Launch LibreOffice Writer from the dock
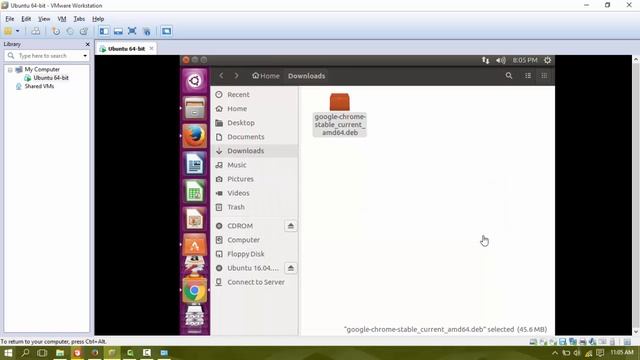Image resolution: width=640 pixels, height=360 pixels. pos(195,164)
